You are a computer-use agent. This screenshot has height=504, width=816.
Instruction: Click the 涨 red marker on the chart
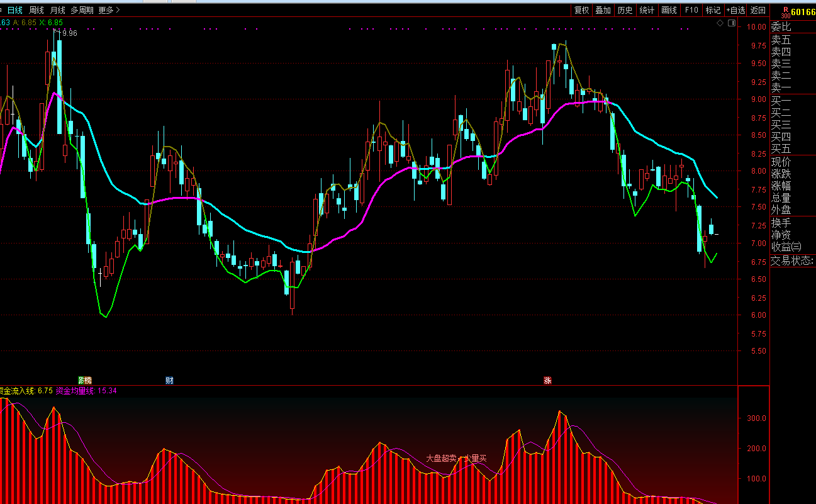tap(547, 380)
